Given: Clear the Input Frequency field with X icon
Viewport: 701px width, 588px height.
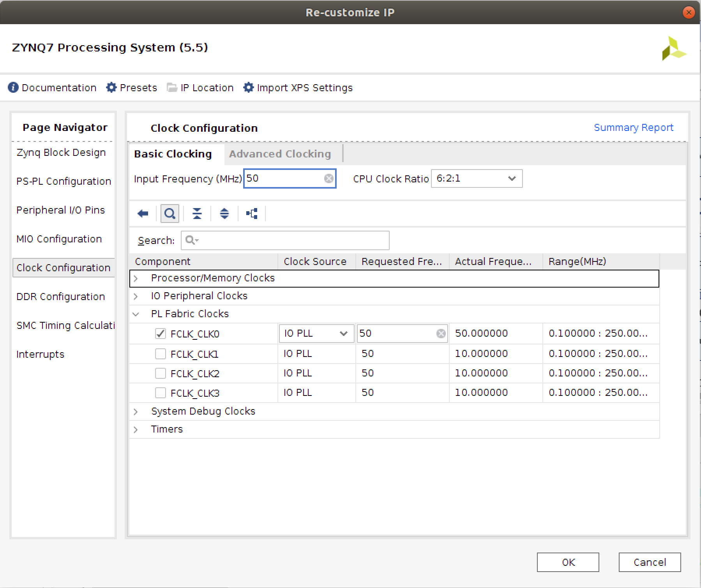Looking at the screenshot, I should [x=329, y=178].
